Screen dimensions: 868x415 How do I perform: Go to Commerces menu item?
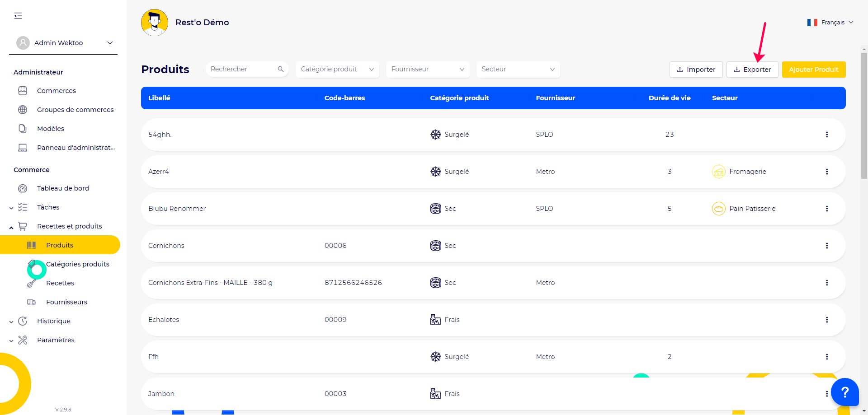pos(57,91)
